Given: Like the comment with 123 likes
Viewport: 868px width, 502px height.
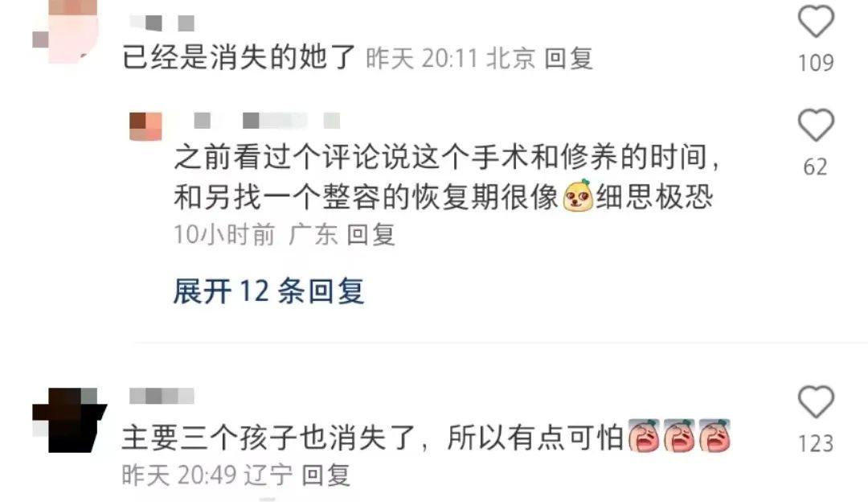Looking at the screenshot, I should pyautogui.click(x=816, y=401).
